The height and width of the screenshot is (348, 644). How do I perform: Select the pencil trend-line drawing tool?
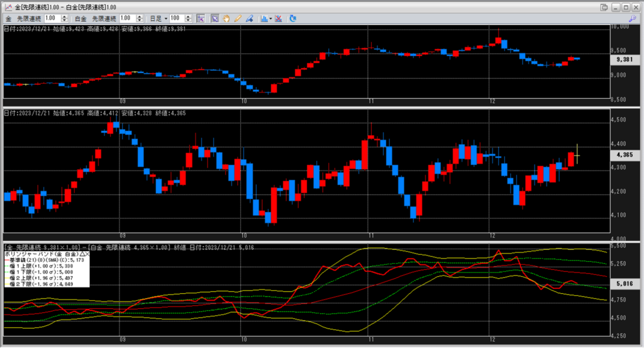tap(238, 18)
